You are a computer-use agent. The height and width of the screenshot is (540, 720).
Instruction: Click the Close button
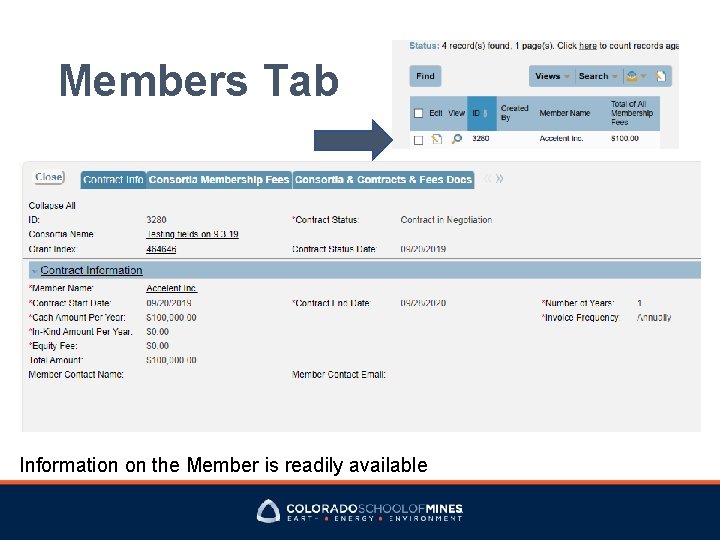49,177
